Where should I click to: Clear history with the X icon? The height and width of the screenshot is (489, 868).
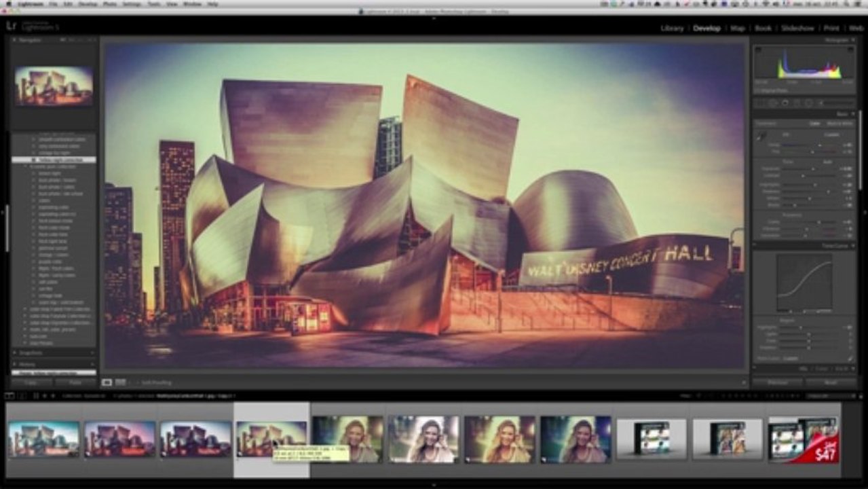point(92,364)
